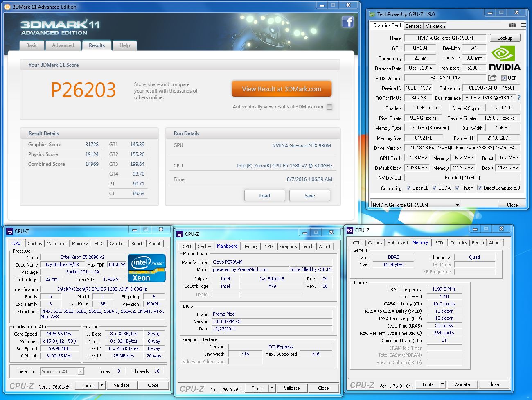532x400 pixels.
Task: Open the GPU-Z hamburger menu icon
Action: coord(523,25)
